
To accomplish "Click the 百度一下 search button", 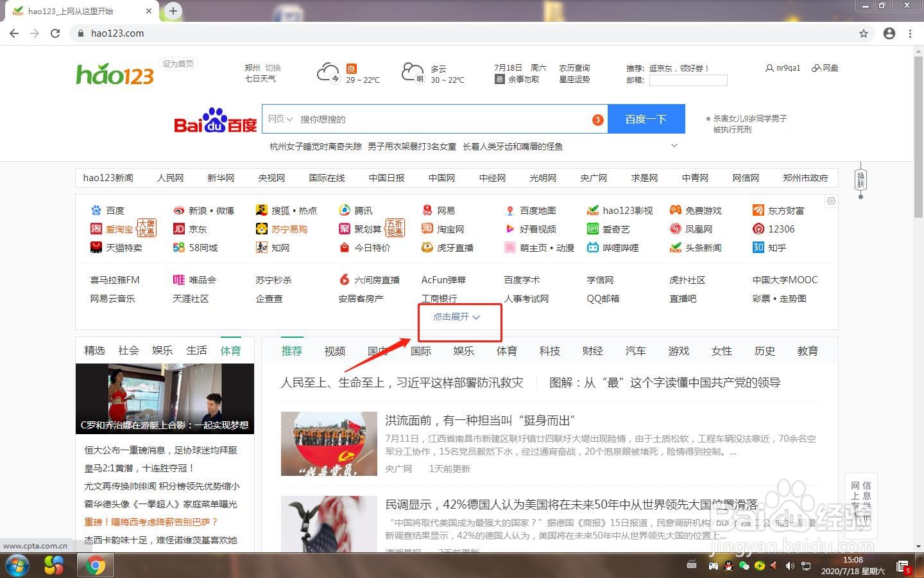I will tap(646, 119).
